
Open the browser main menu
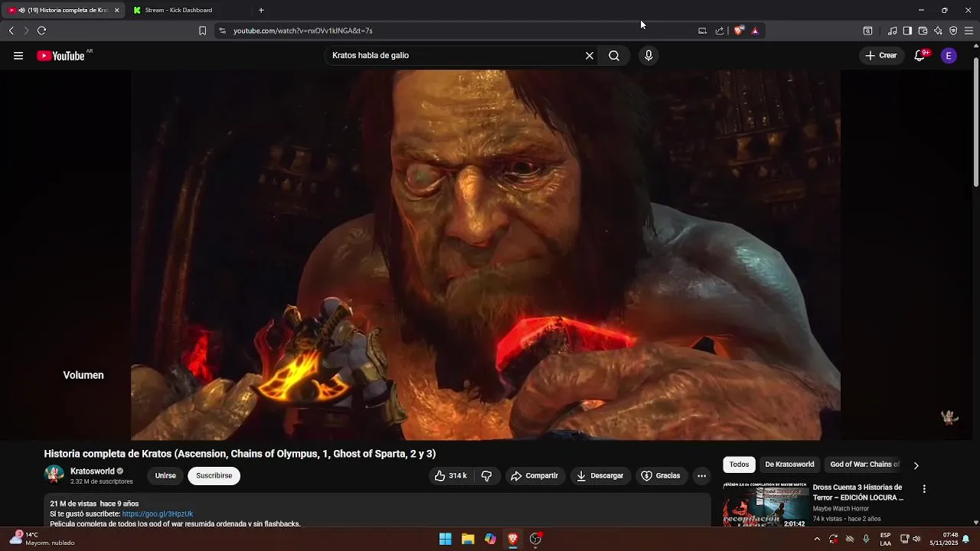pos(969,31)
